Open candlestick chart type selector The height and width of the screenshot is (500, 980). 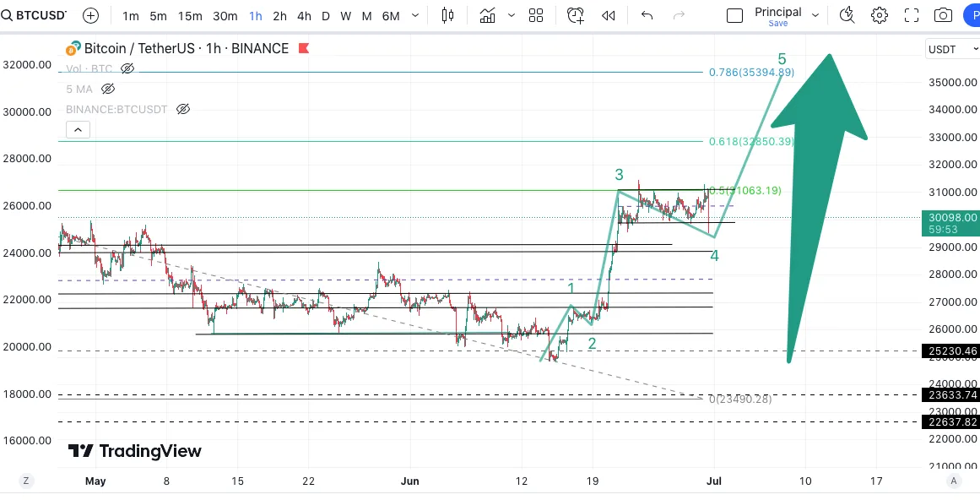pos(447,15)
